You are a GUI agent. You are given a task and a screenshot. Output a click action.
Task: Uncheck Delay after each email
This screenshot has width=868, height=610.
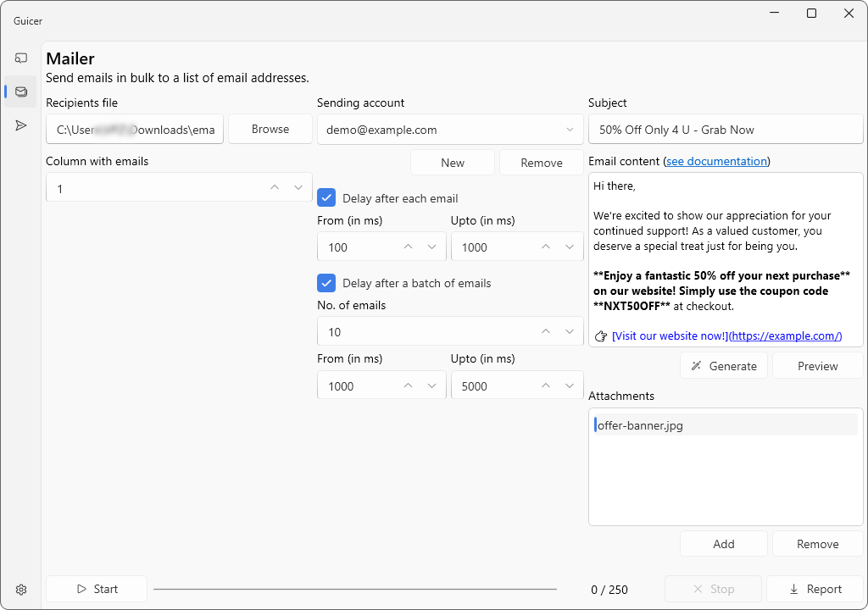pyautogui.click(x=326, y=198)
